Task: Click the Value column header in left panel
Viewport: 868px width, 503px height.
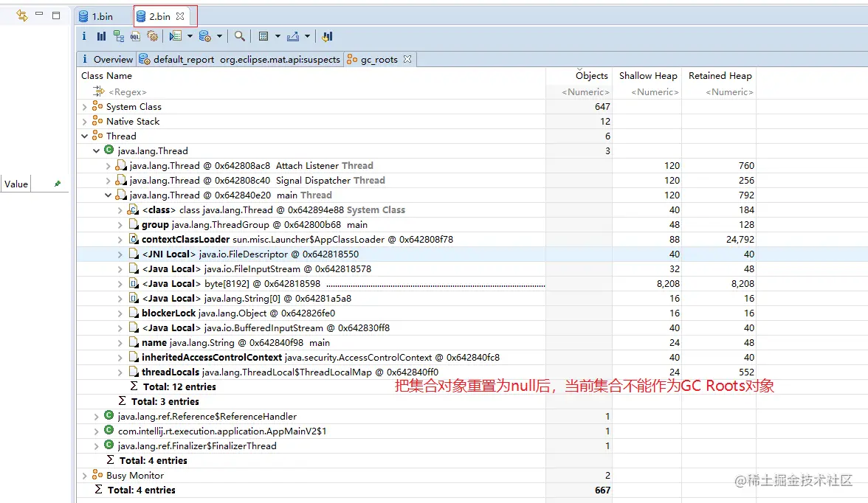Action: [x=16, y=184]
